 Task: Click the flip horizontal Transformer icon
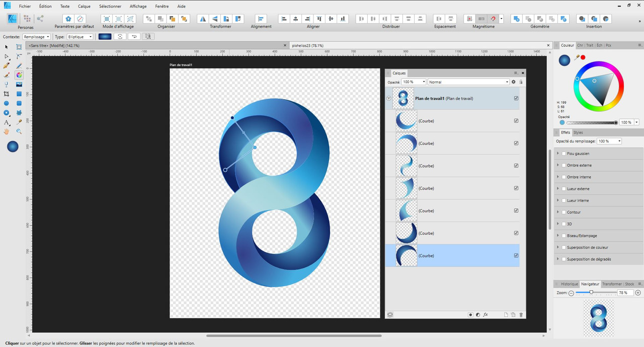[x=203, y=19]
